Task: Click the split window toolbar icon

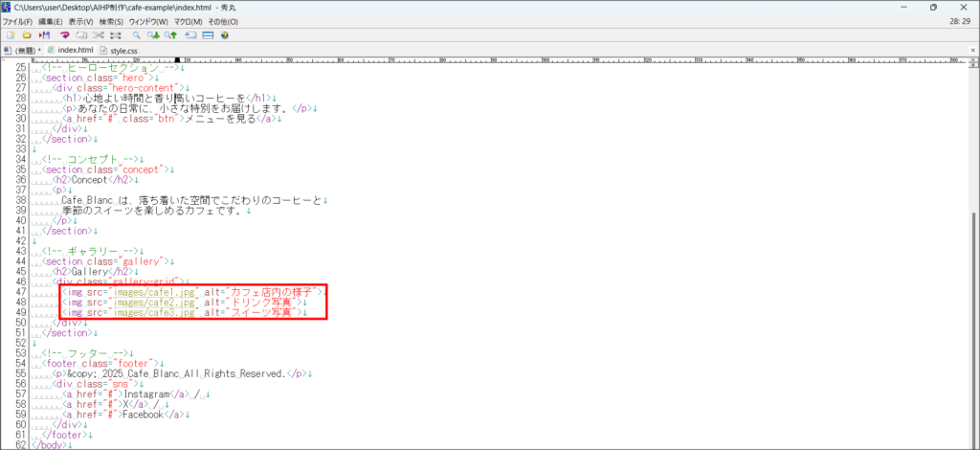Action: pos(207,34)
